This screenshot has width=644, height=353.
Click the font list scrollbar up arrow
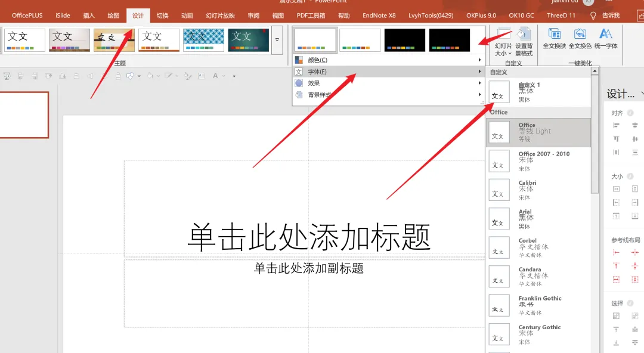595,72
